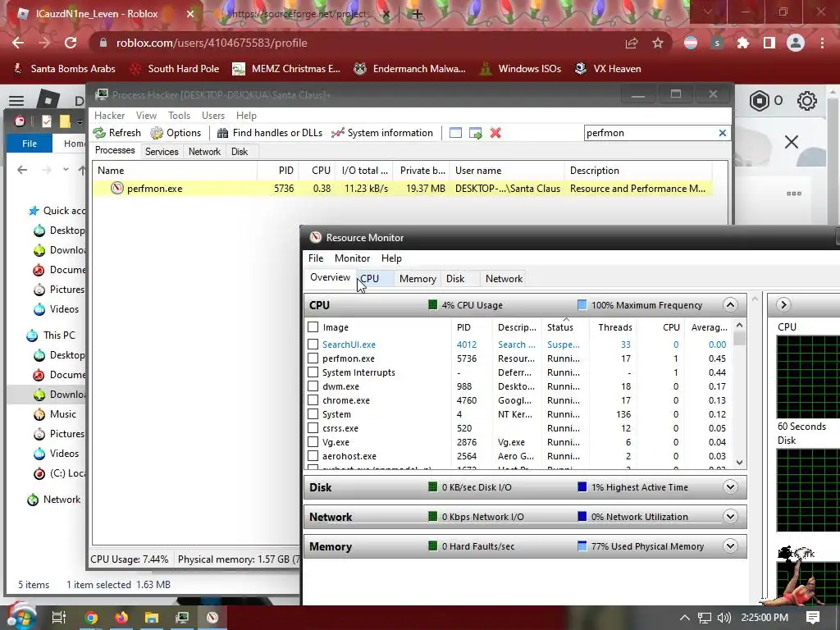Click Chrome back arrow
The image size is (840, 630).
(x=18, y=43)
